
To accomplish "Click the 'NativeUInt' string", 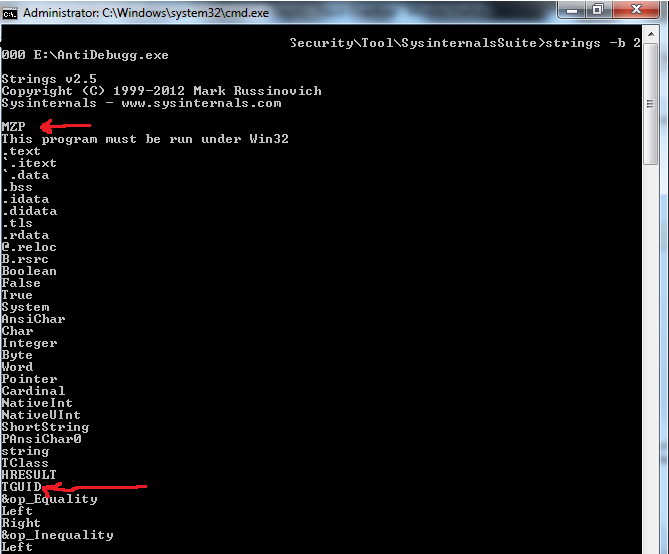I will pyautogui.click(x=41, y=415).
